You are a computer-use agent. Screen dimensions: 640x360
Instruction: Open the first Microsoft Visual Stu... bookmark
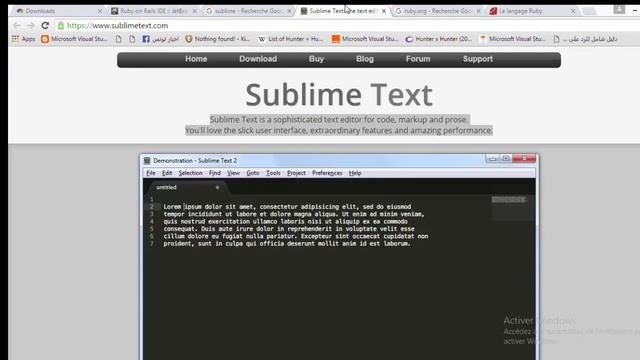point(74,39)
